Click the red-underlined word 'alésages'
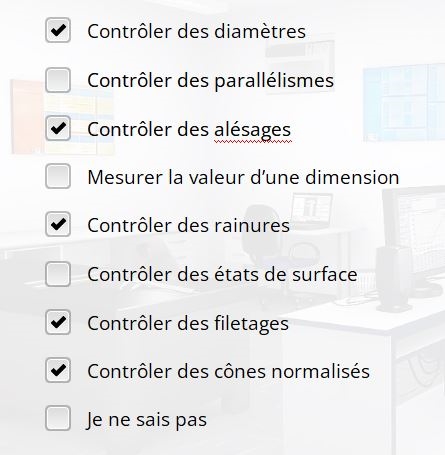Screen dimensions: 445x455 [252, 130]
